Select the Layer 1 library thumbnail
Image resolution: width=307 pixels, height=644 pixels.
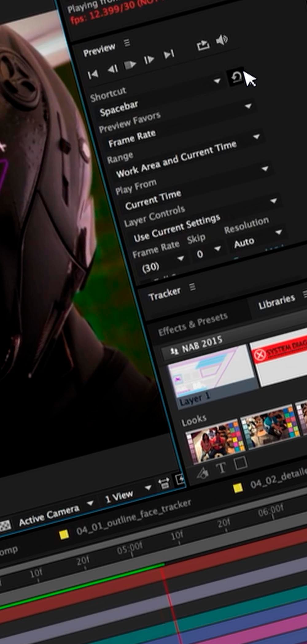coord(213,377)
